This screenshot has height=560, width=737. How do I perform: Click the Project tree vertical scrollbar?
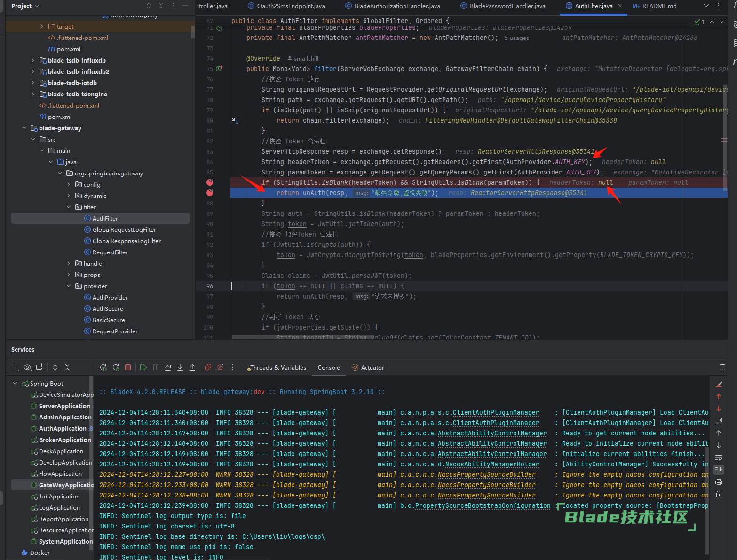tap(192, 32)
